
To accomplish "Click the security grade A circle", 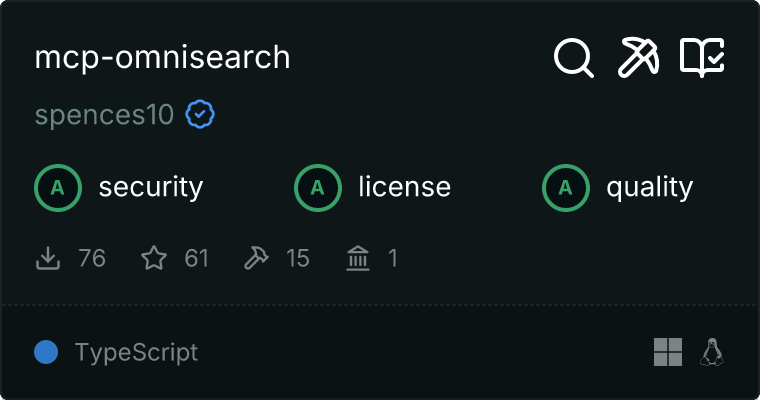I will (x=58, y=188).
